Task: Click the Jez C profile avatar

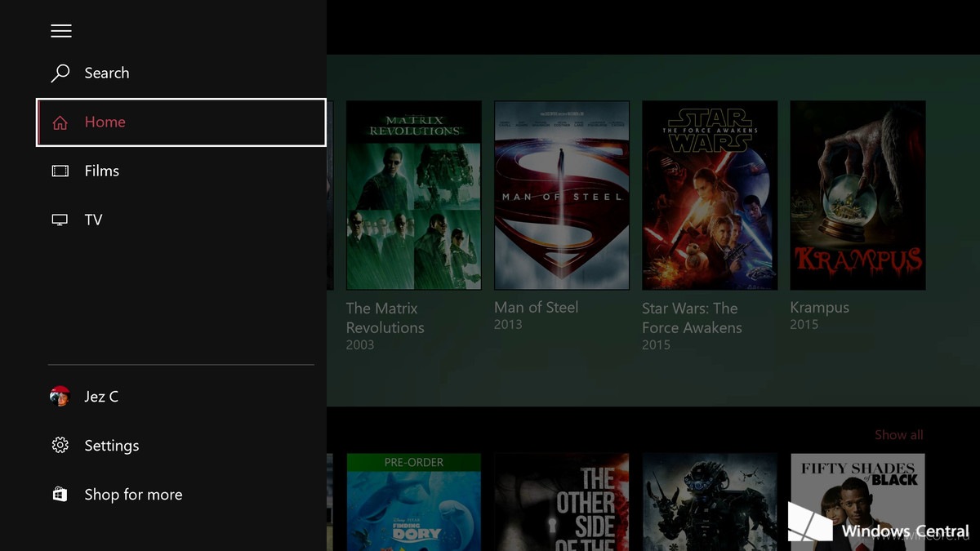Action: coord(60,397)
